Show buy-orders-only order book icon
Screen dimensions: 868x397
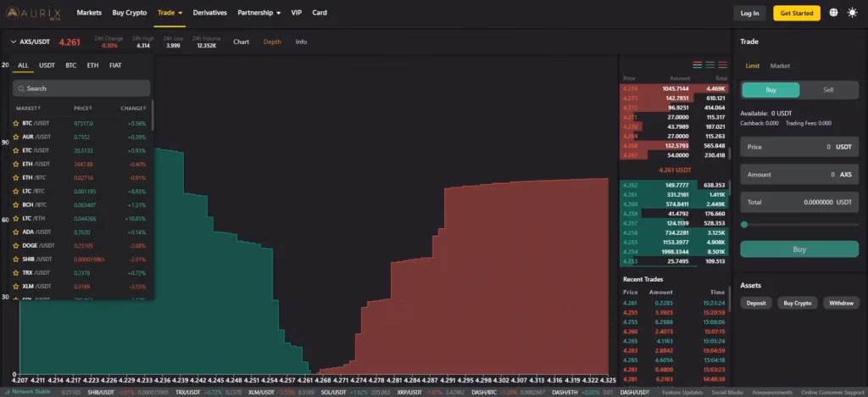(709, 64)
